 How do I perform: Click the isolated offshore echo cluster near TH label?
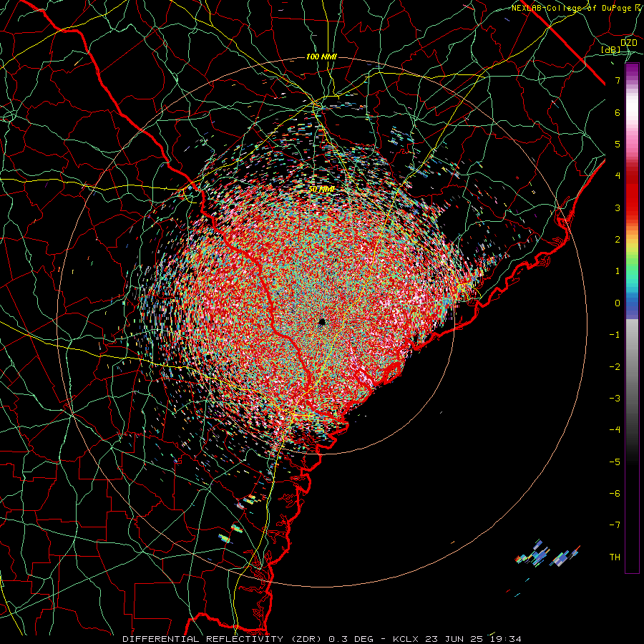click(547, 555)
